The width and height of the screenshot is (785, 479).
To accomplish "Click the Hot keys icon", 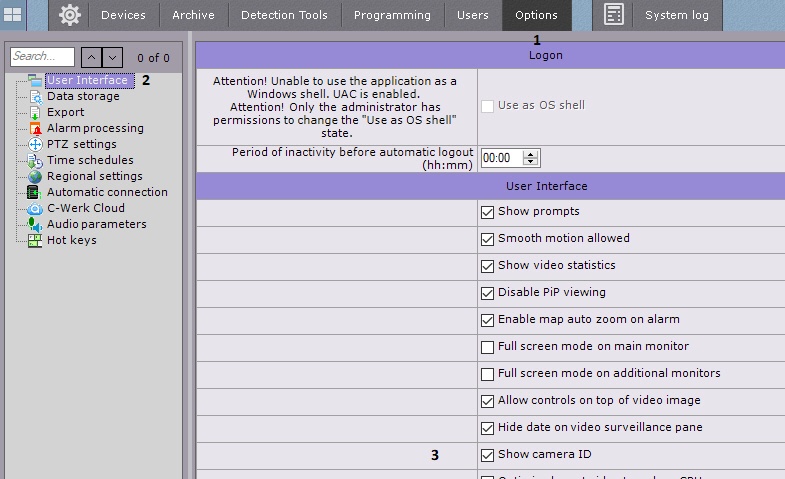I will click(x=35, y=240).
